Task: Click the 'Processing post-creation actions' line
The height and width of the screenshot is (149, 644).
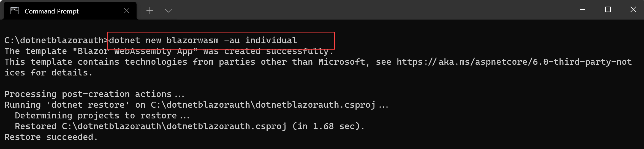Action: pos(94,94)
